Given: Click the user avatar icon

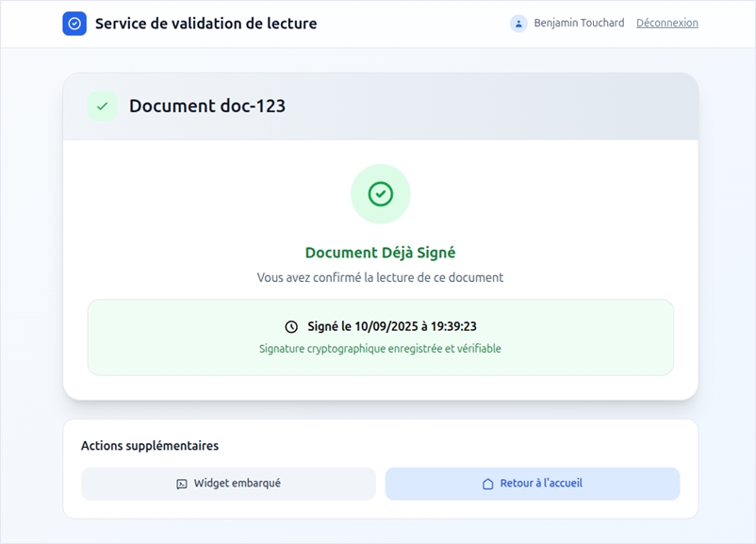Looking at the screenshot, I should (518, 24).
